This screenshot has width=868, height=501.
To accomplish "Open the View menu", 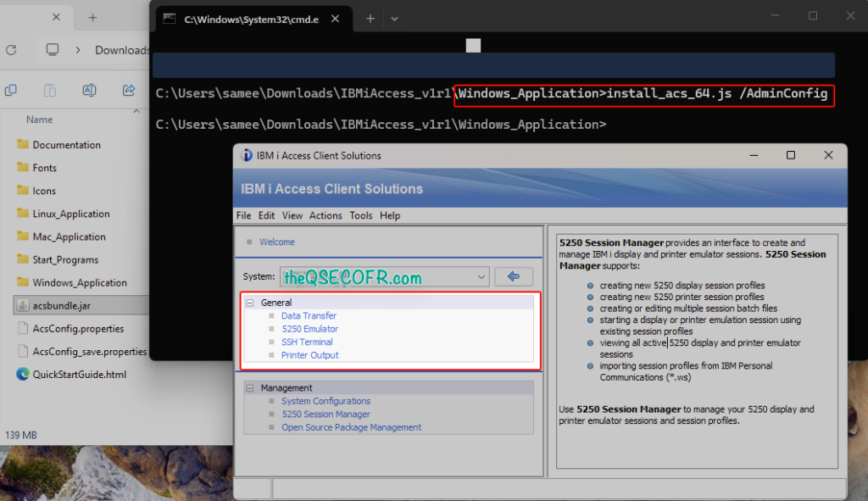I will 292,215.
